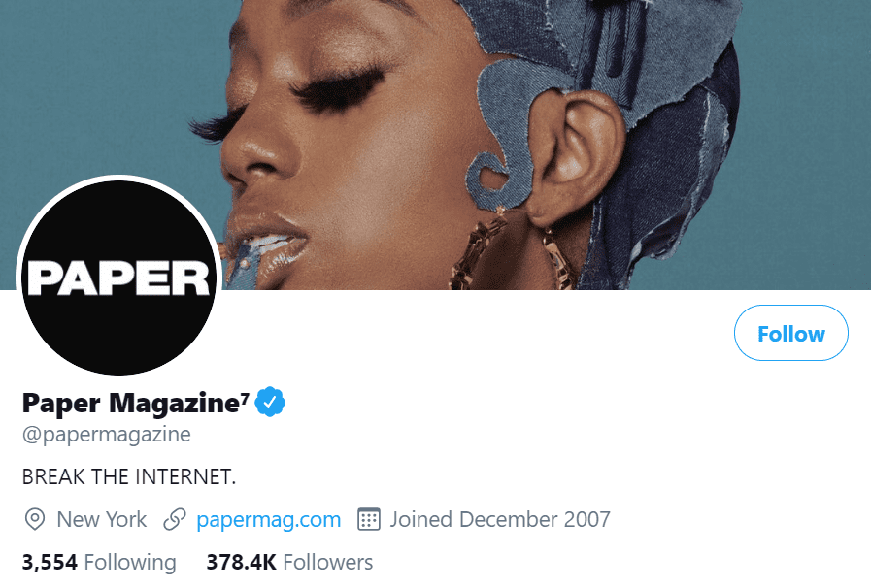Viewport: 871px width, 588px height.
Task: Click the location pin icon
Action: tap(35, 520)
